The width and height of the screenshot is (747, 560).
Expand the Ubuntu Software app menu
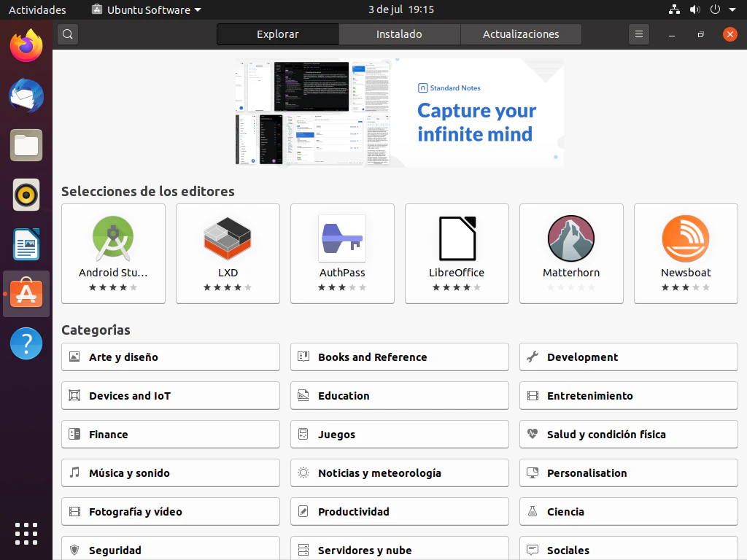tap(146, 9)
